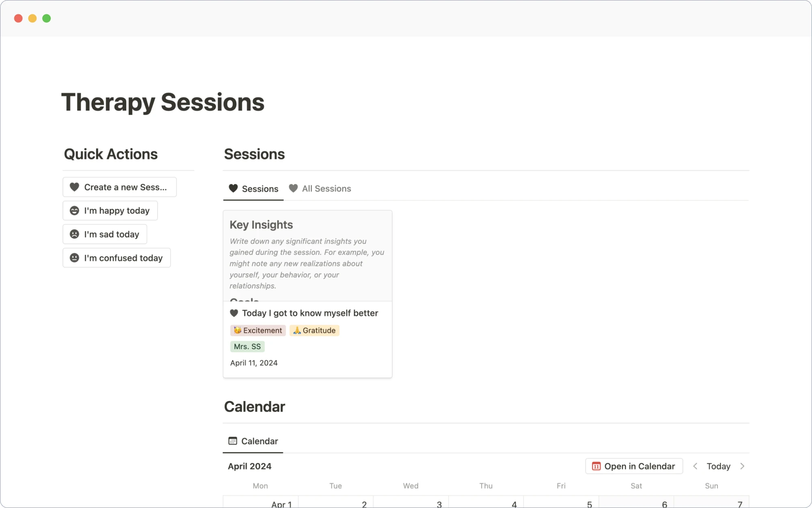The width and height of the screenshot is (812, 508).
Task: Open in Calendar button
Action: click(x=634, y=466)
